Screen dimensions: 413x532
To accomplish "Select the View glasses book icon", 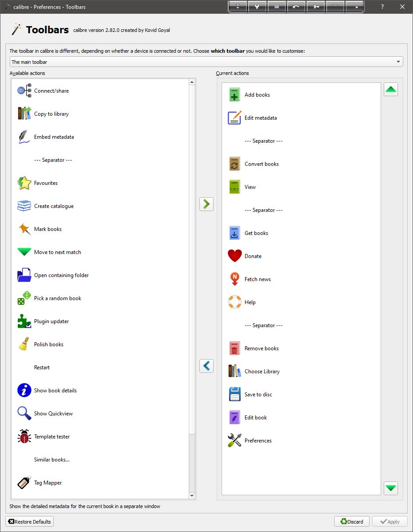I will click(x=235, y=187).
